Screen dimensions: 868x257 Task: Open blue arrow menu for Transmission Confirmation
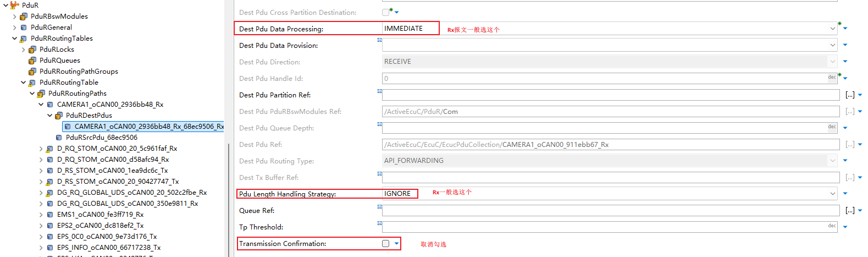click(396, 243)
